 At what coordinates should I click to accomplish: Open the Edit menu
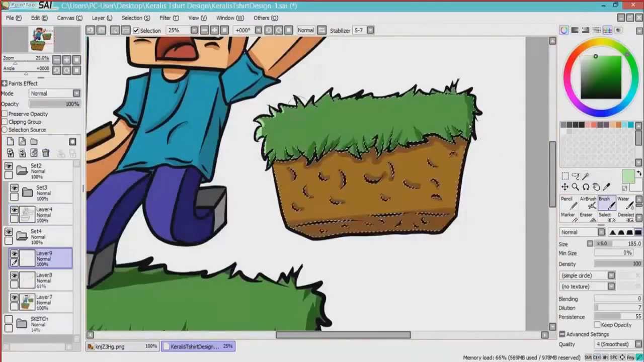pyautogui.click(x=39, y=18)
